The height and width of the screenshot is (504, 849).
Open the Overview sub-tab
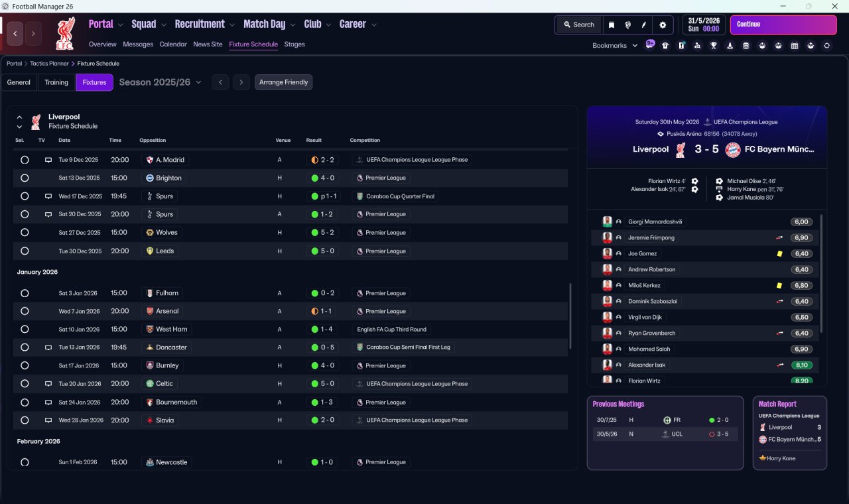pyautogui.click(x=103, y=44)
